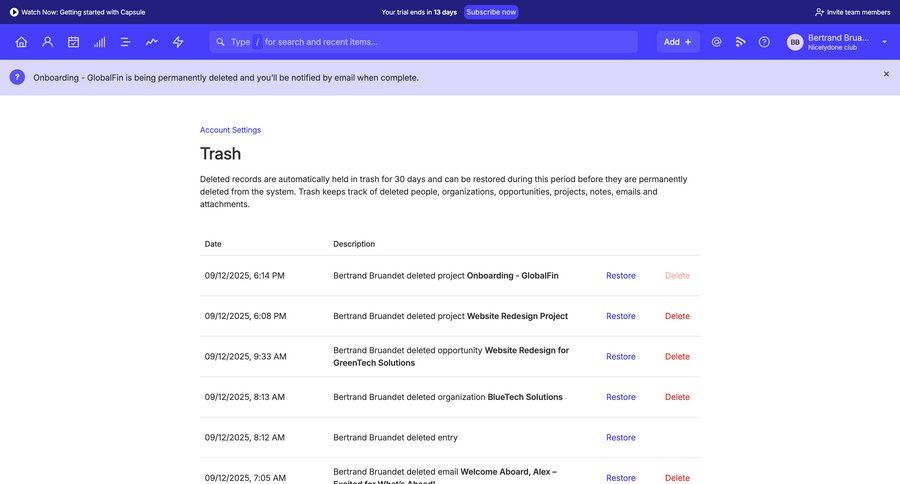Click the Subscribe now button
900x484 pixels.
490,12
